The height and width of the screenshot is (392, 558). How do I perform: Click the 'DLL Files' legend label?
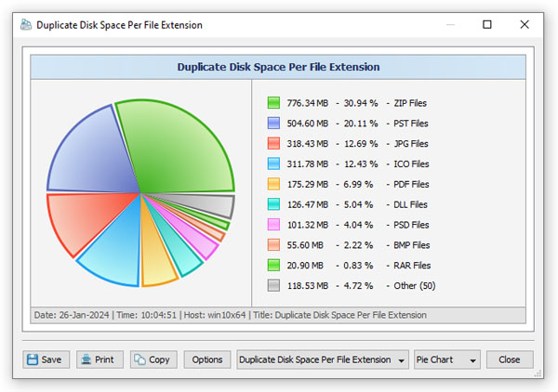pos(410,204)
